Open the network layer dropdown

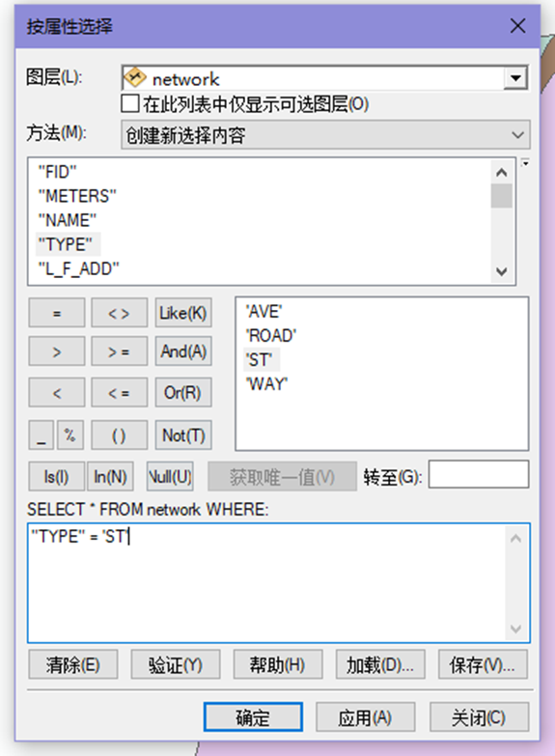point(515,78)
